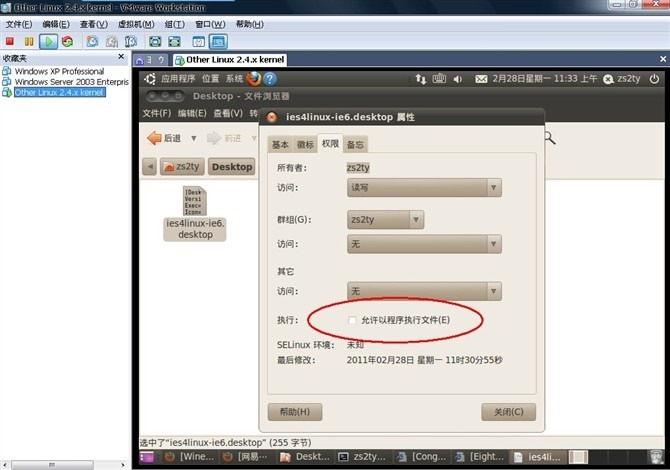Switch to the 基本 tab
The width and height of the screenshot is (670, 470).
[280, 145]
